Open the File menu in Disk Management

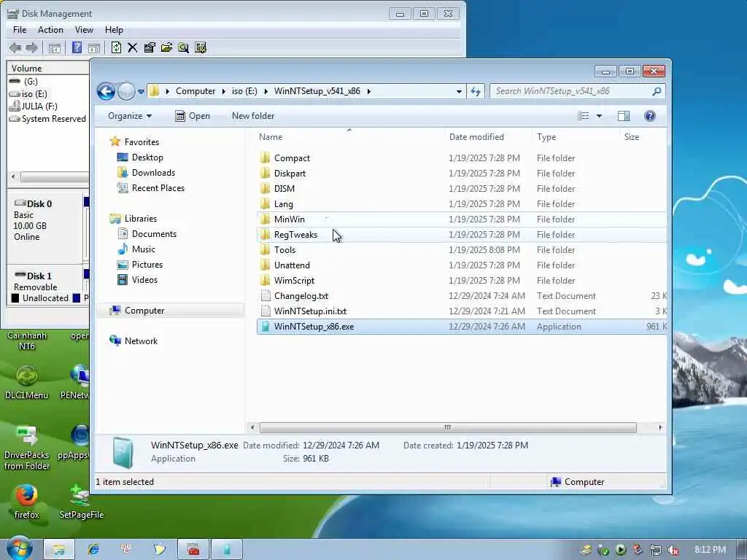pyautogui.click(x=20, y=30)
